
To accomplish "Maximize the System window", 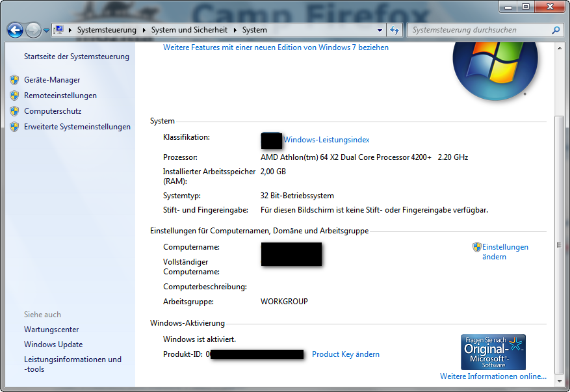I will [526, 7].
